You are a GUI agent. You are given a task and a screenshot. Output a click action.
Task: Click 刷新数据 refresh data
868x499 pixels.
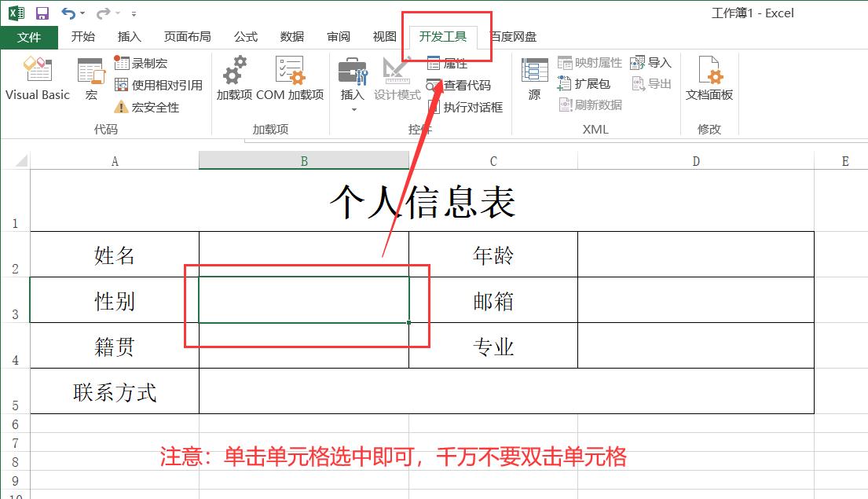tap(590, 105)
